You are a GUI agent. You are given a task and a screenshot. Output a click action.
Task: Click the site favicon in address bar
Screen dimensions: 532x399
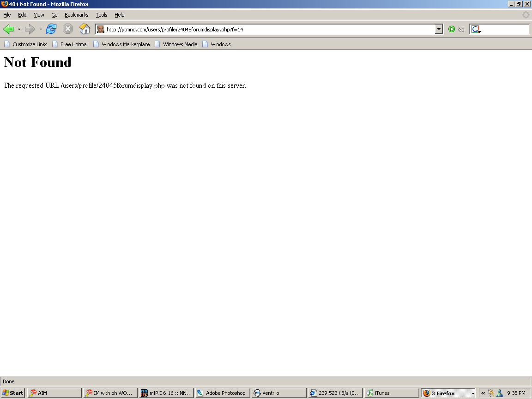[101, 30]
